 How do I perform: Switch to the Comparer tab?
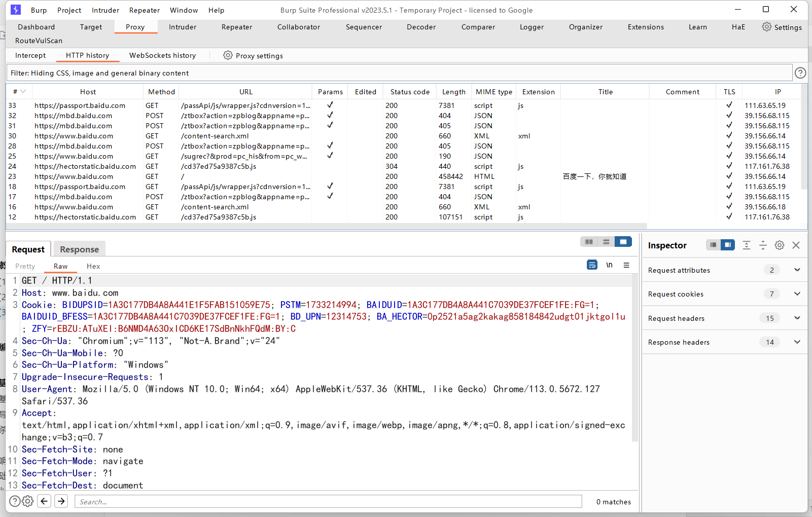point(478,27)
